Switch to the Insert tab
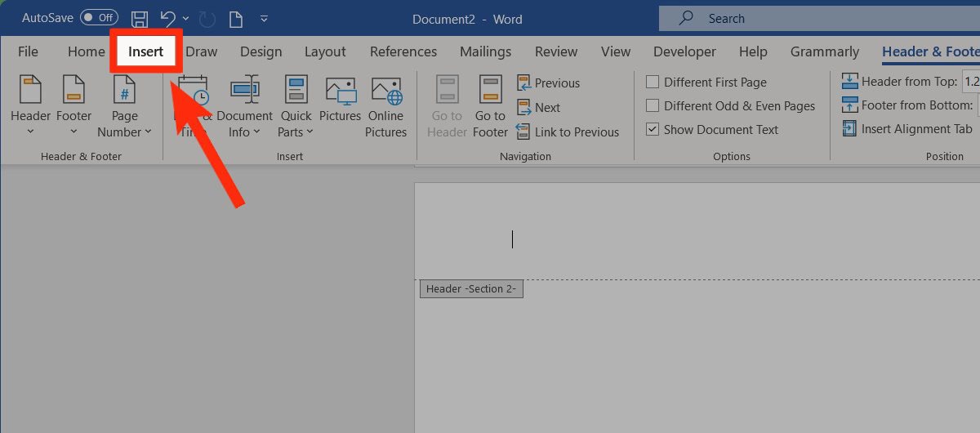980x433 pixels. tap(146, 51)
